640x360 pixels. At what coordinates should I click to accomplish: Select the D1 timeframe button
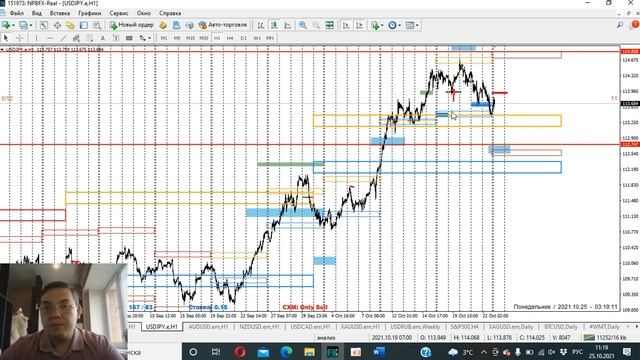[243, 38]
